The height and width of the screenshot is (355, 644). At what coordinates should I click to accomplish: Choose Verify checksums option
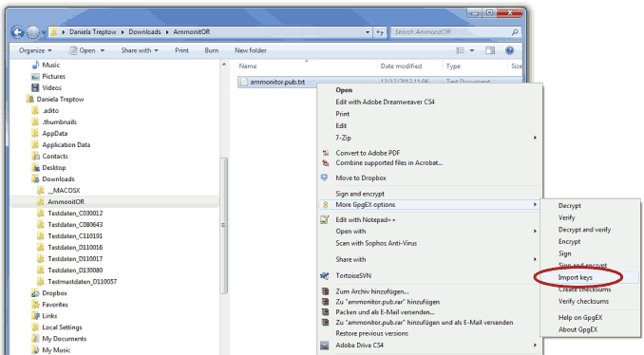click(x=583, y=301)
